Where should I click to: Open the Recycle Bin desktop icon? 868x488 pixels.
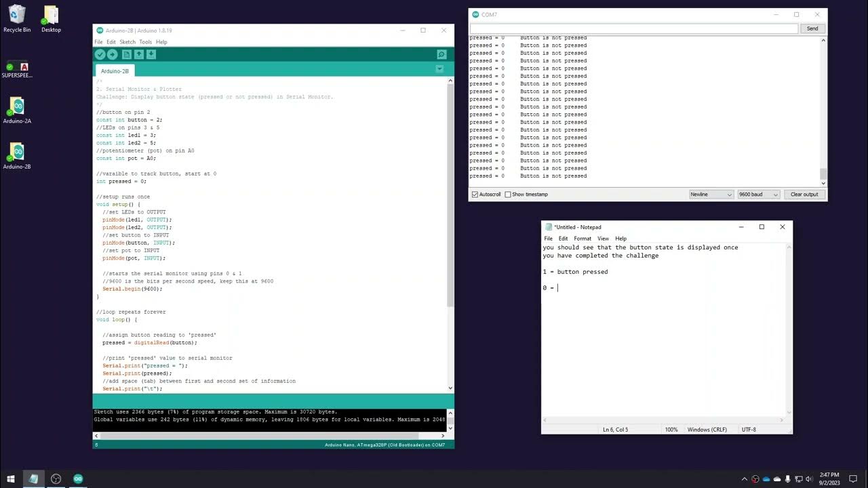coord(17,19)
